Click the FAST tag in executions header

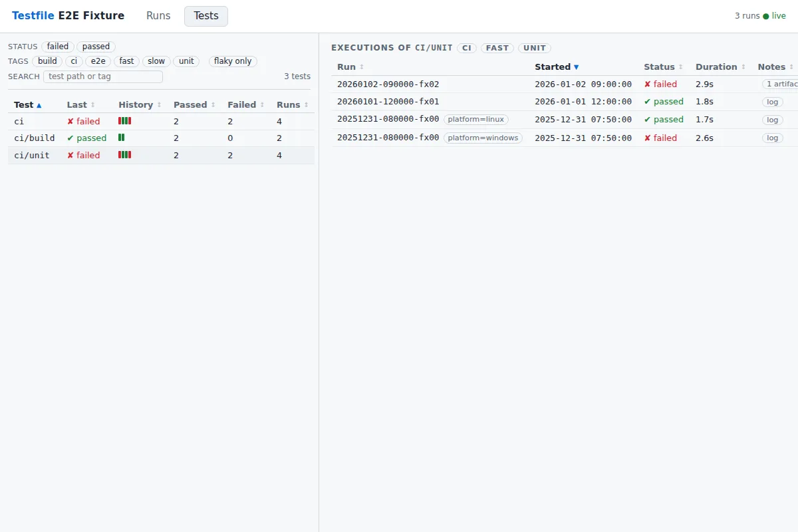click(497, 48)
